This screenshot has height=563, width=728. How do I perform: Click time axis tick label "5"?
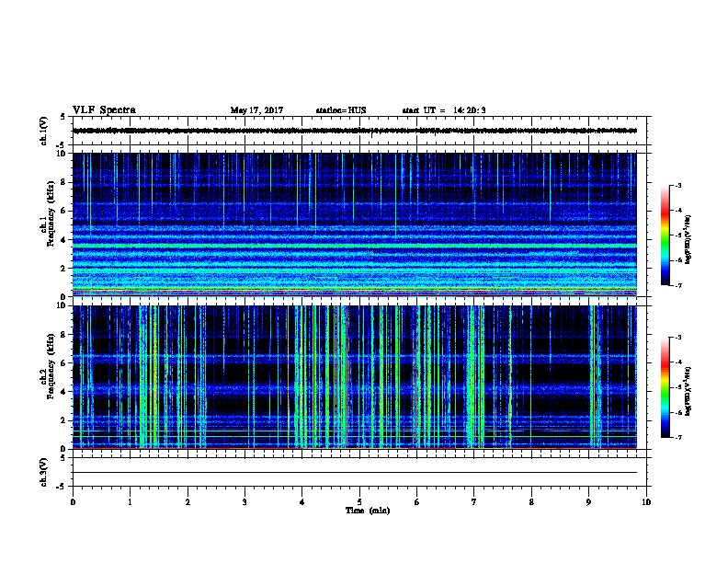pos(359,501)
